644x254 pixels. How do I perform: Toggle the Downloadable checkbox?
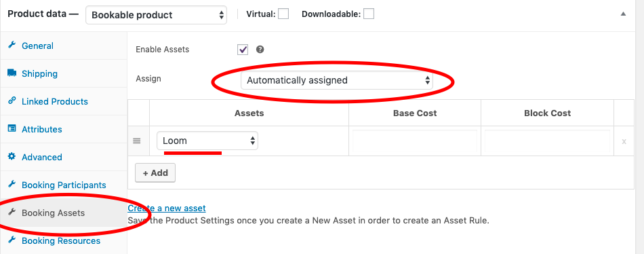click(369, 14)
